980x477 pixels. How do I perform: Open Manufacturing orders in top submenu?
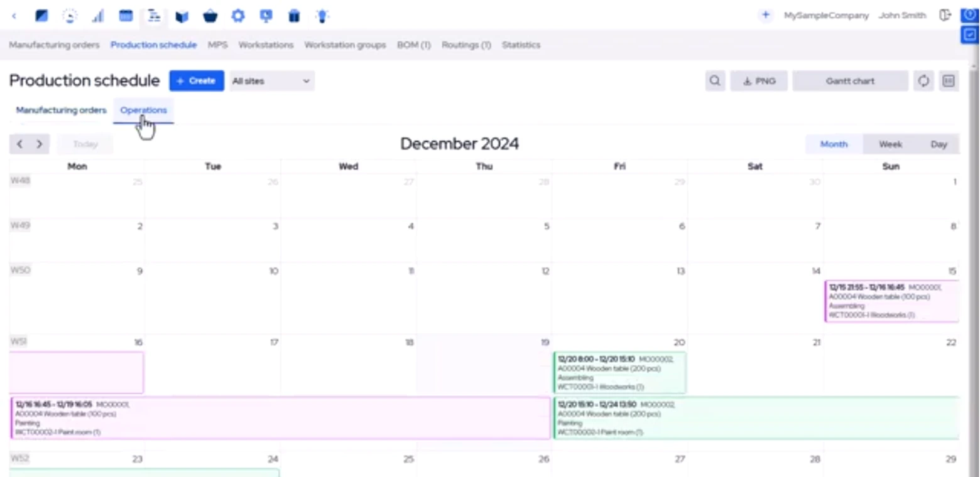(54, 45)
